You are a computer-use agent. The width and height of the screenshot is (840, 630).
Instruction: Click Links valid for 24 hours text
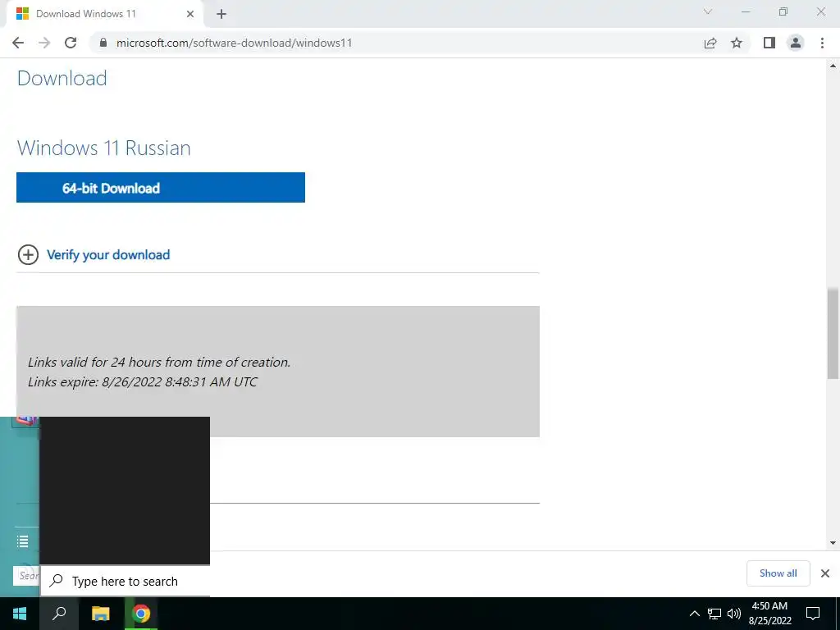(x=159, y=362)
